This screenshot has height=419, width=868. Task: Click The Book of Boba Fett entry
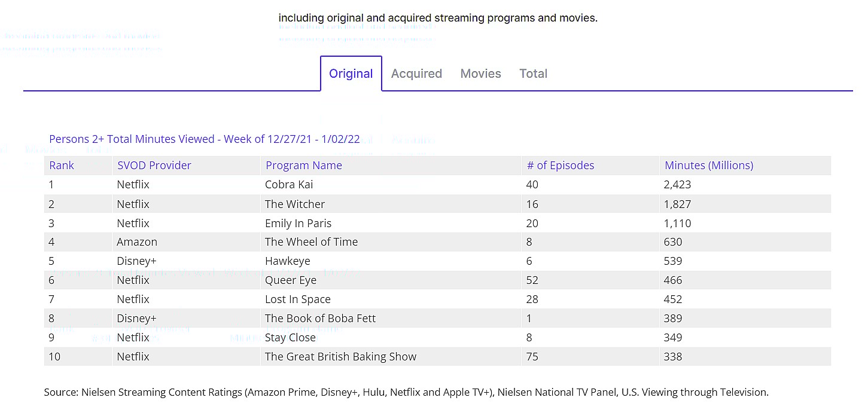(320, 319)
